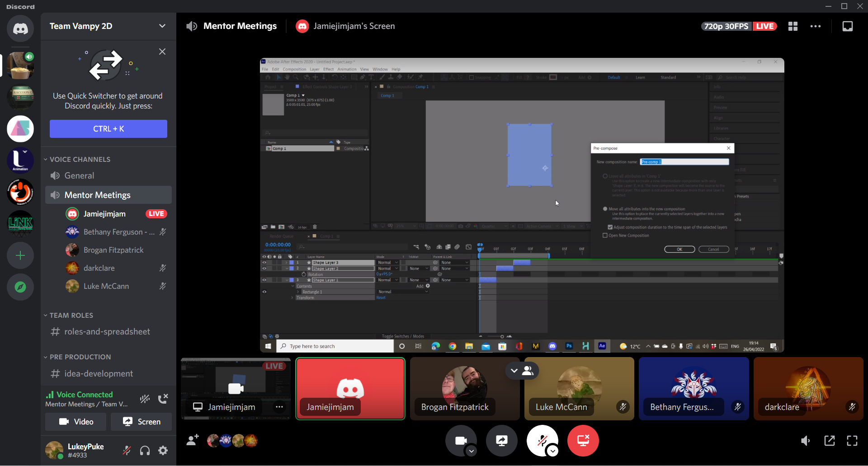Open the L Animation server icon
Viewport: 868px width, 466px height.
tap(20, 160)
